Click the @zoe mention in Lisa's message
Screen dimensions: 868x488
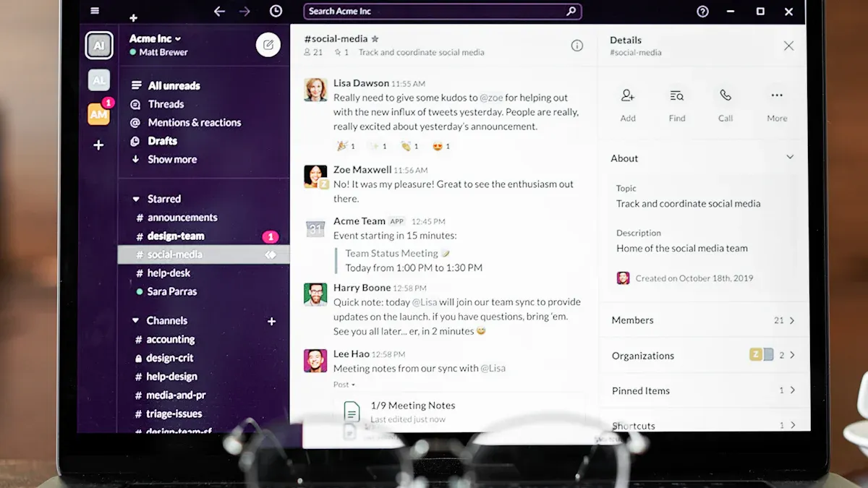[491, 97]
